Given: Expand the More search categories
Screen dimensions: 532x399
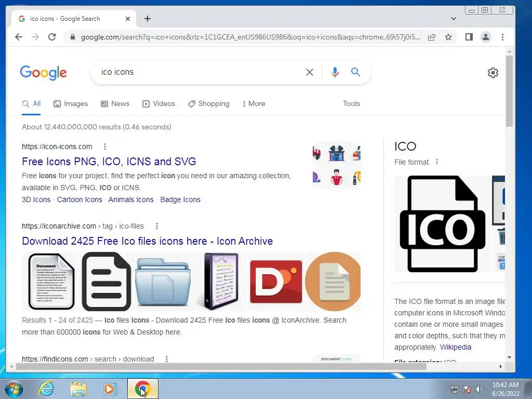Looking at the screenshot, I should coord(254,104).
